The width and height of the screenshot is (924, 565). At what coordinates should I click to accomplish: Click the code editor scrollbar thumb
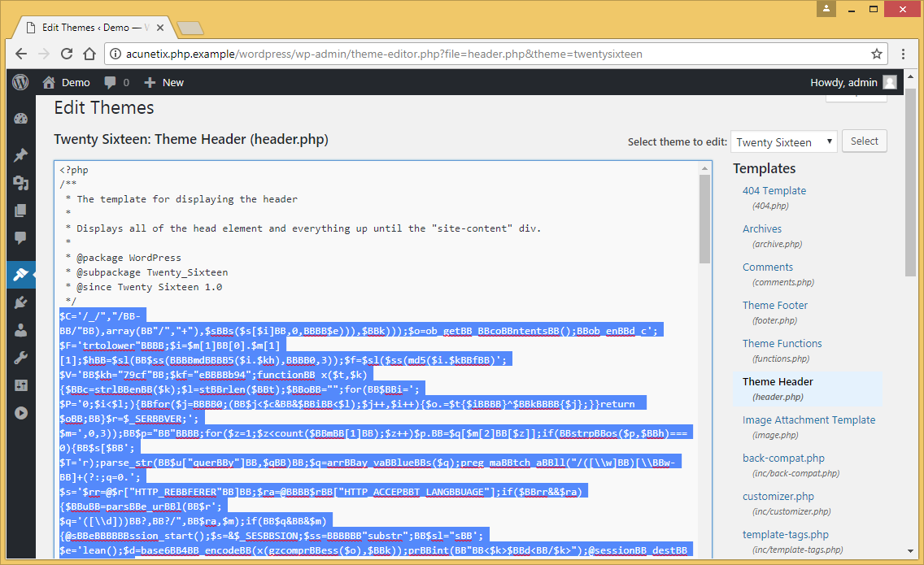704,219
